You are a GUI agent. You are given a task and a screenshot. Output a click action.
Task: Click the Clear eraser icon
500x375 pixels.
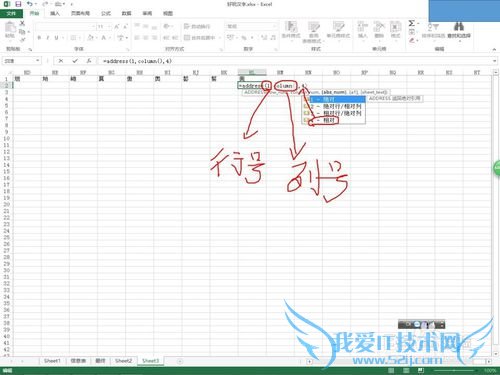[x=412, y=41]
